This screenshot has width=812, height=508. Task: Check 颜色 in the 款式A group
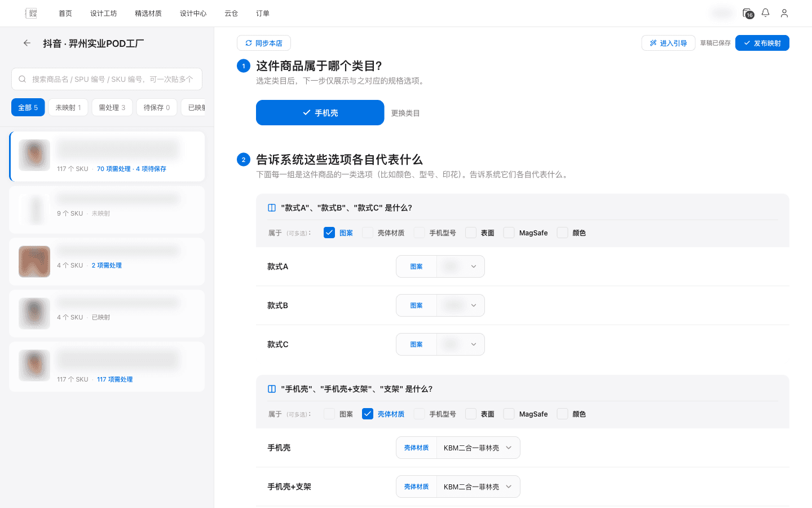click(x=562, y=233)
